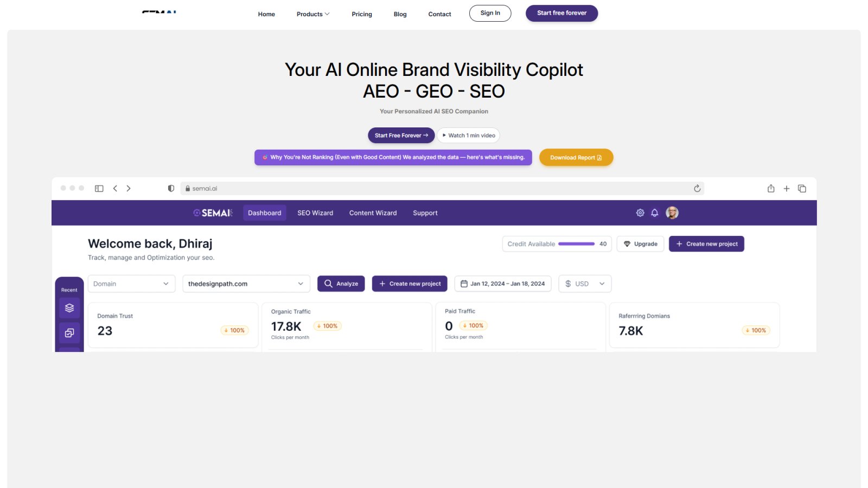
Task: Show tab overview with the overlapping squares icon
Action: [x=802, y=189]
